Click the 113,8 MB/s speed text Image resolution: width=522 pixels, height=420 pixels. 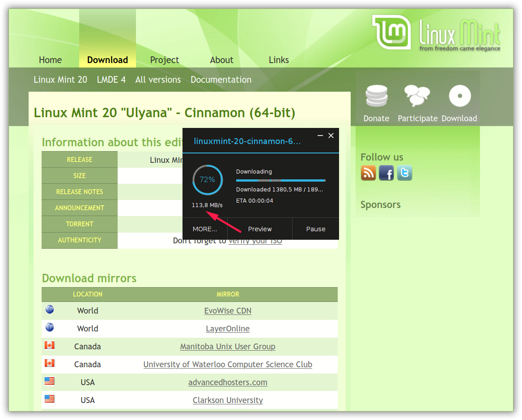click(207, 205)
